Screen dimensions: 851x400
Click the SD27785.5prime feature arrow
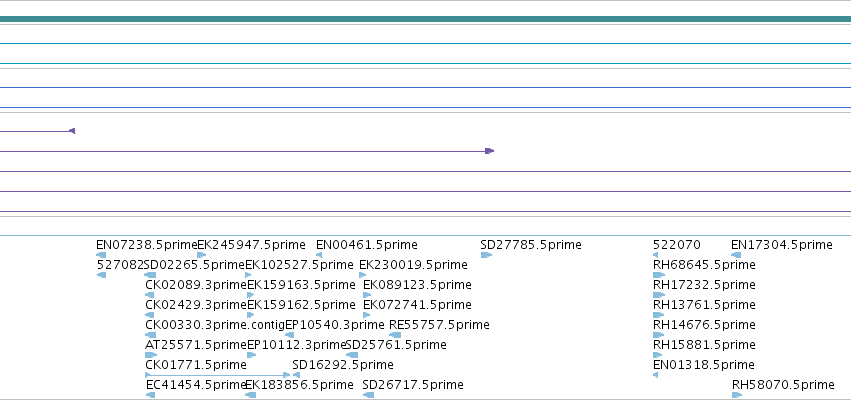tap(486, 255)
